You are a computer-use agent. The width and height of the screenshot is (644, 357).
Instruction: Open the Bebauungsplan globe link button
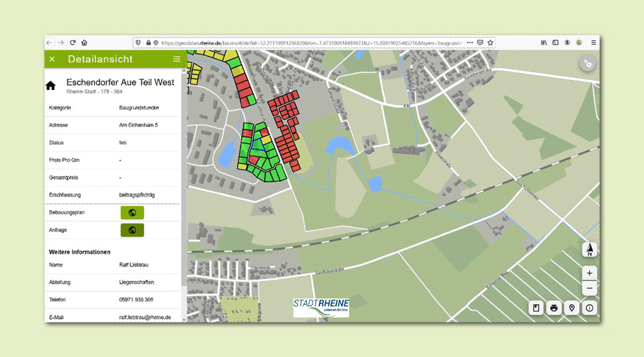pos(132,212)
